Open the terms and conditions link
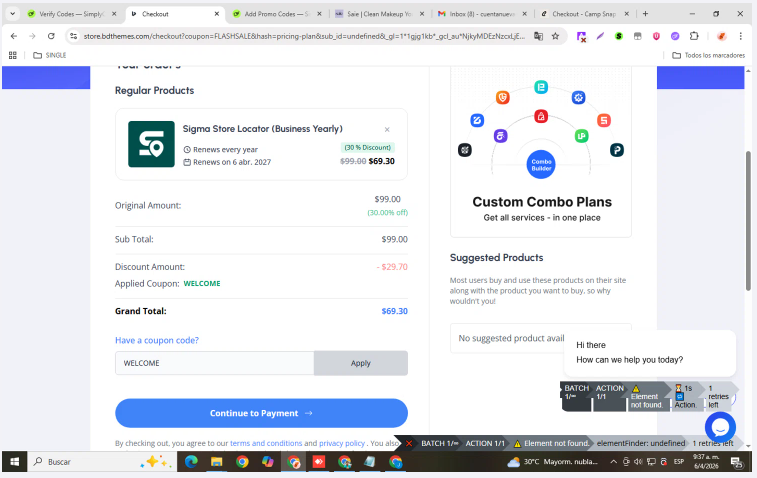 pyautogui.click(x=266, y=443)
